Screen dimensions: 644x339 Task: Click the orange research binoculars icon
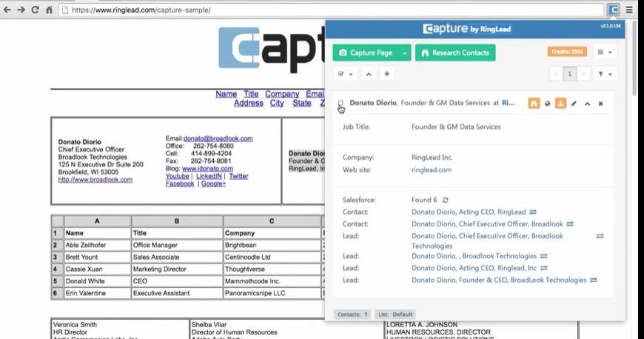(534, 104)
